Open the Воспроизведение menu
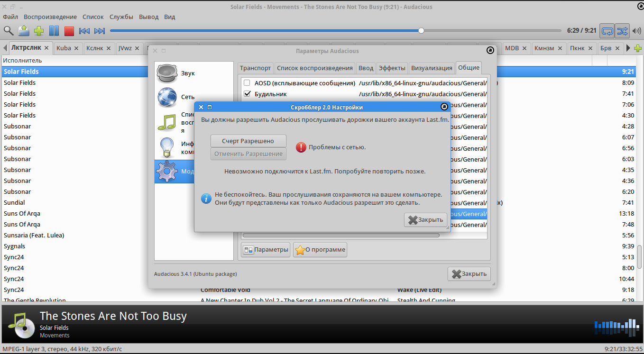 coord(50,17)
